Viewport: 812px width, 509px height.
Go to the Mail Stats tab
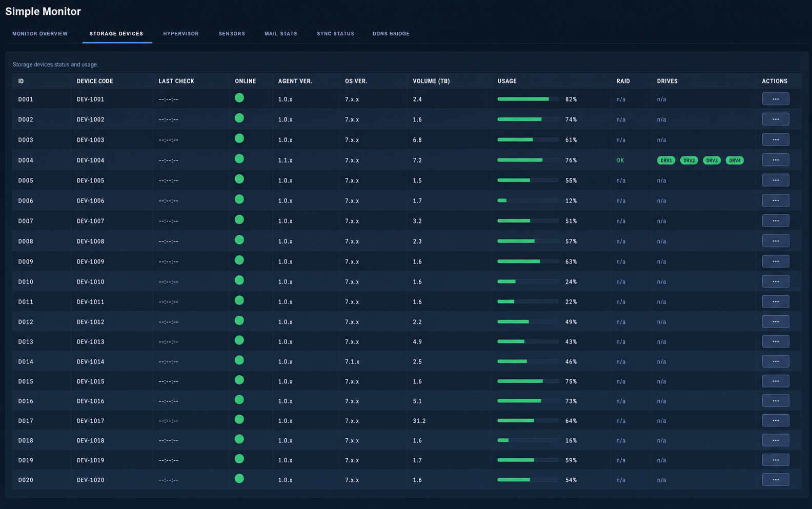tap(281, 34)
